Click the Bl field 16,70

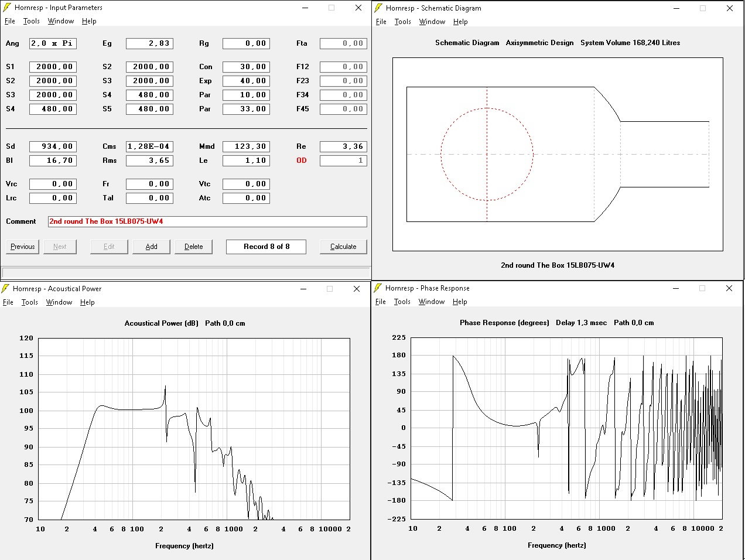click(x=53, y=161)
